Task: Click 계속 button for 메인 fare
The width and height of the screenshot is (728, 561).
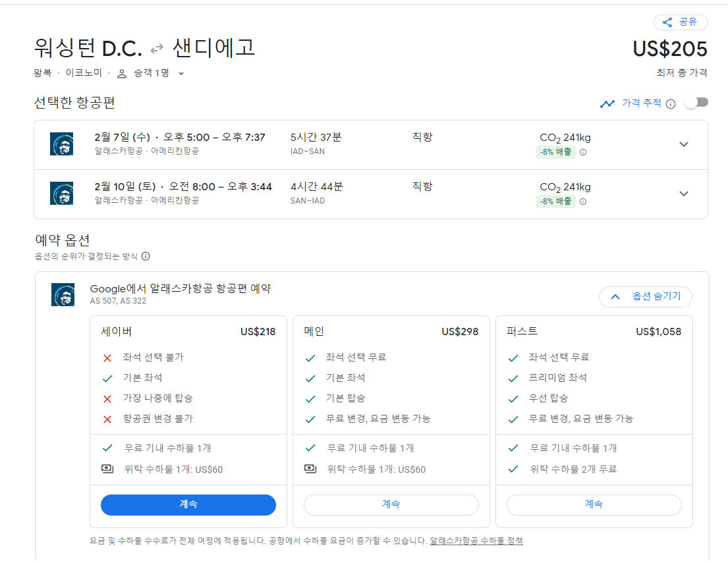Action: click(391, 504)
